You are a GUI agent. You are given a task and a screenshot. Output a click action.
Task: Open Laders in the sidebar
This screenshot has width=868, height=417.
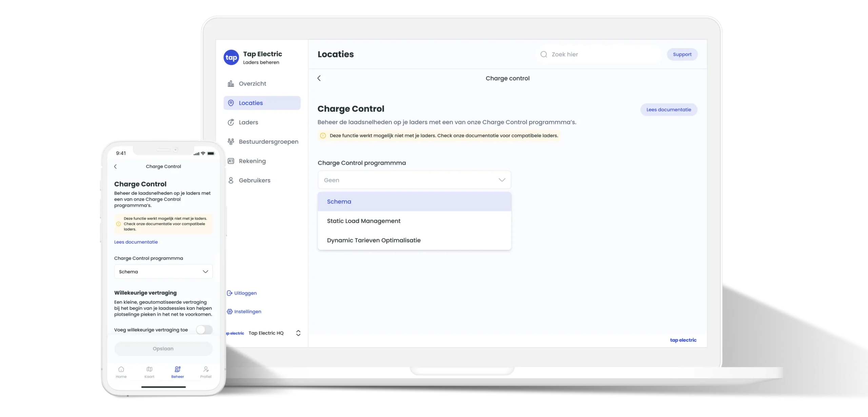tap(248, 122)
